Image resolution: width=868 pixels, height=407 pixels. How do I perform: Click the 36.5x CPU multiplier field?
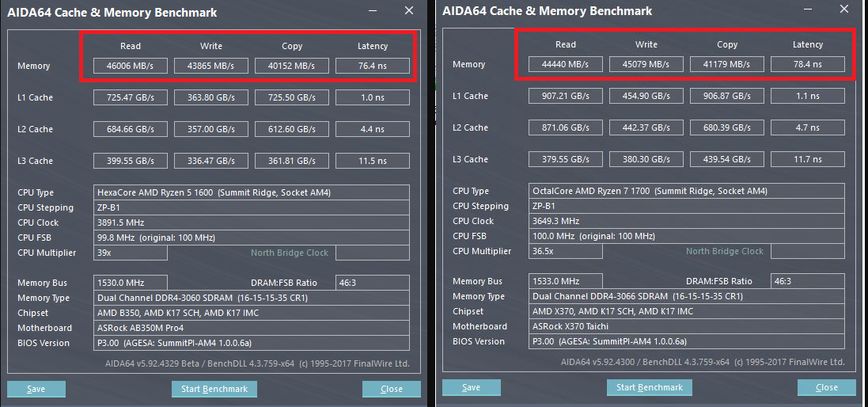point(566,252)
